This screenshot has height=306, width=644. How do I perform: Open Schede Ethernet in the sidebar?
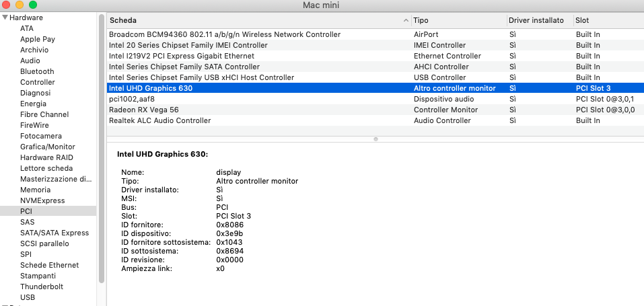tap(49, 265)
